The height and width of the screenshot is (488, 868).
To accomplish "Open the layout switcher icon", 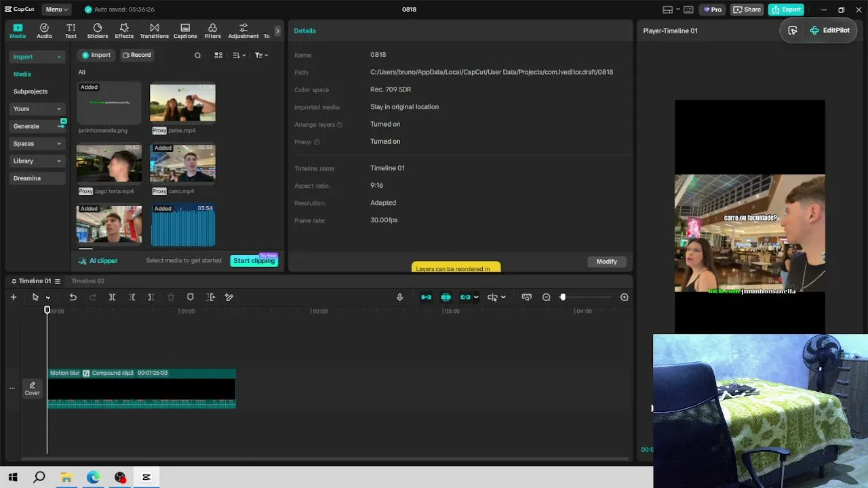I will point(670,9).
